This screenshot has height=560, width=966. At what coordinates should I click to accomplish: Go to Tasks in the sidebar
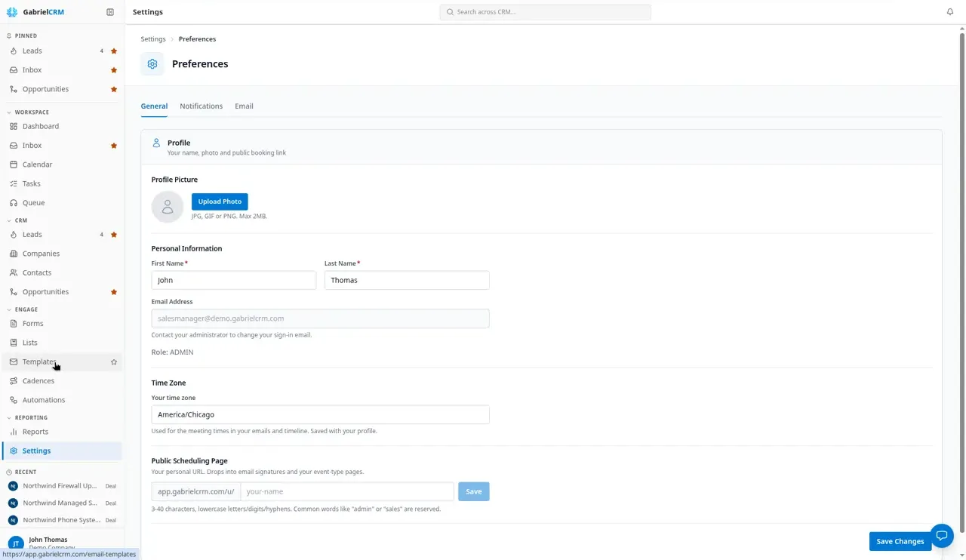[x=62, y=183]
